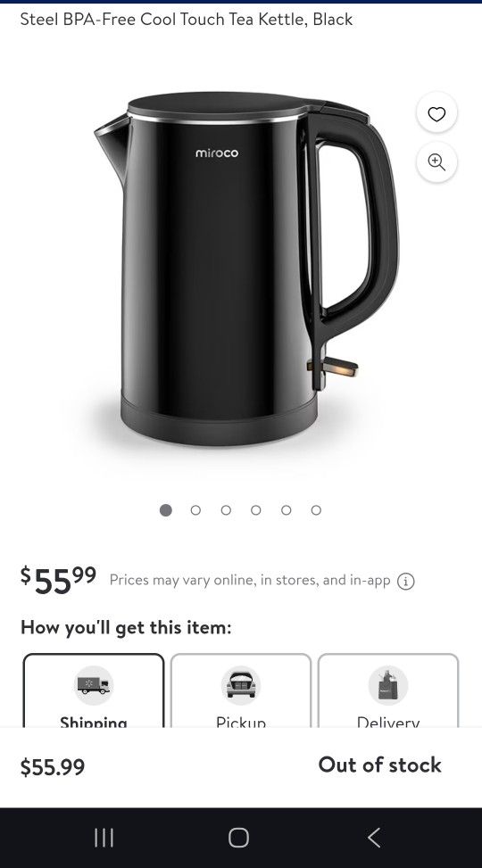Go to second image dot
Image resolution: width=482 pixels, height=868 pixels.
(x=195, y=510)
